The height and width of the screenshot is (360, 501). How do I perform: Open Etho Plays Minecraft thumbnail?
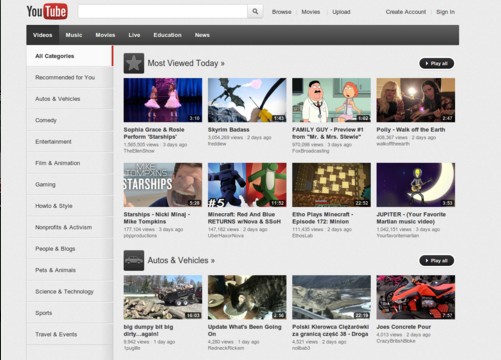click(x=331, y=185)
